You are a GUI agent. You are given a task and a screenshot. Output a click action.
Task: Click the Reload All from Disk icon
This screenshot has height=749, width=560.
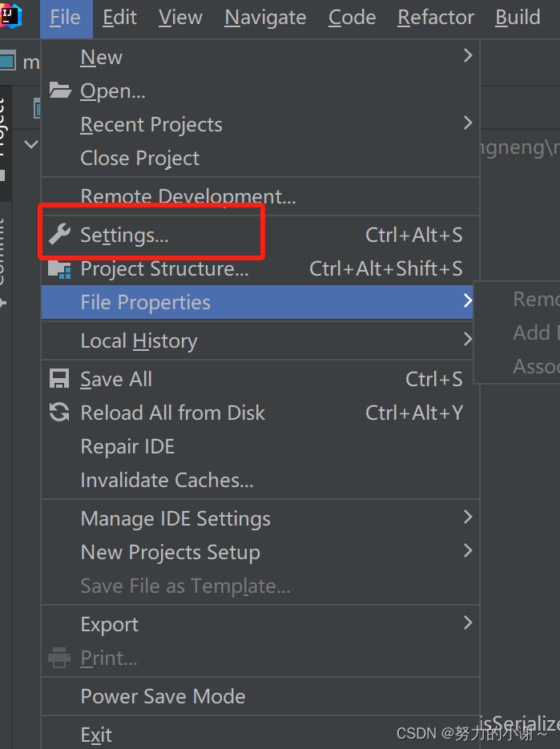point(60,413)
